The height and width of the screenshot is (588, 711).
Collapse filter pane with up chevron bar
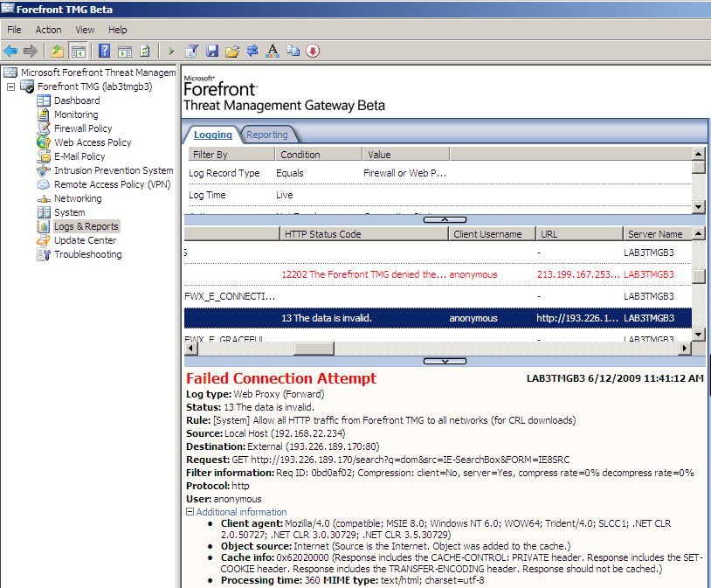pyautogui.click(x=445, y=219)
